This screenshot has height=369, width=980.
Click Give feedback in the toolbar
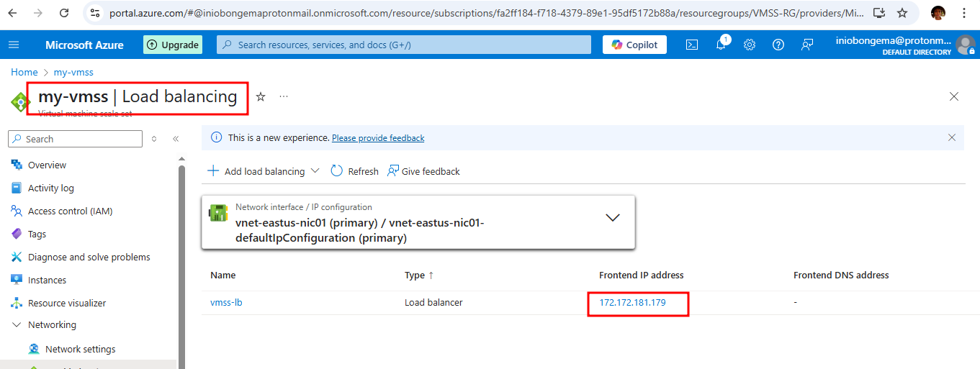(x=423, y=171)
